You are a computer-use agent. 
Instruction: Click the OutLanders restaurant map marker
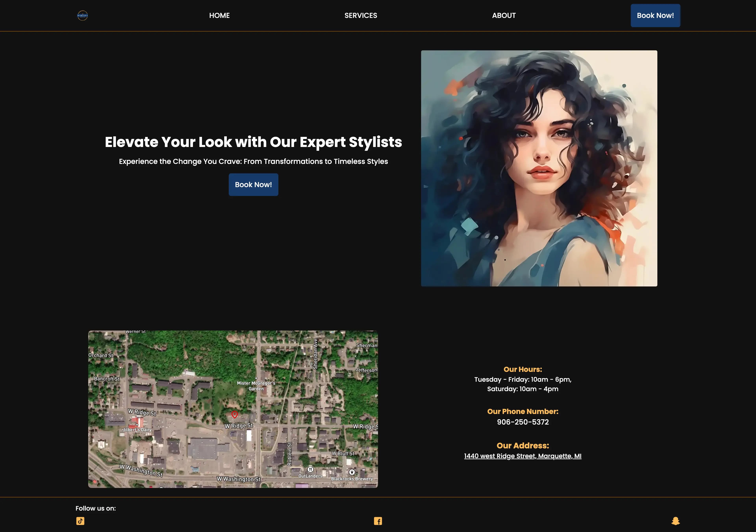tap(310, 469)
